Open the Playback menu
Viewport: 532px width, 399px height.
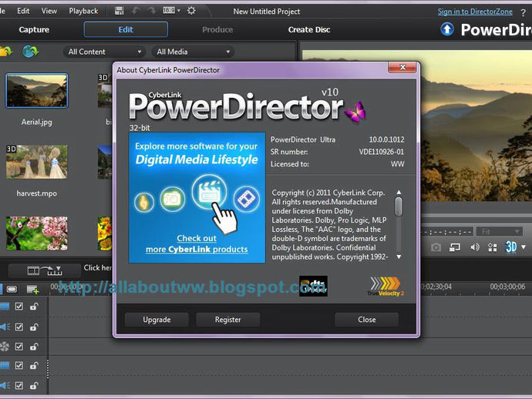(83, 11)
